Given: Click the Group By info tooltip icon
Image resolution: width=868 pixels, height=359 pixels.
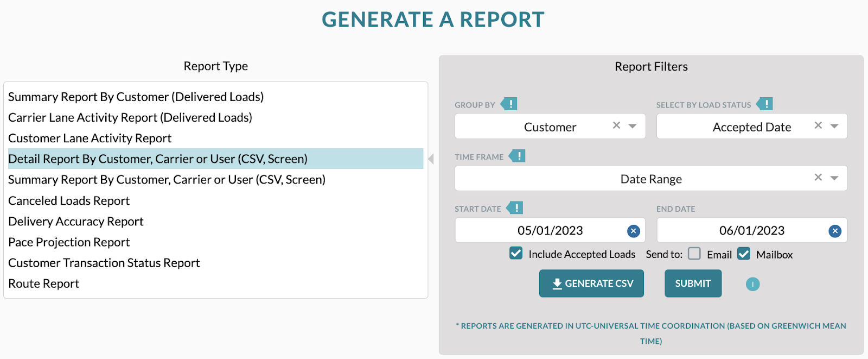Looking at the screenshot, I should pos(509,104).
